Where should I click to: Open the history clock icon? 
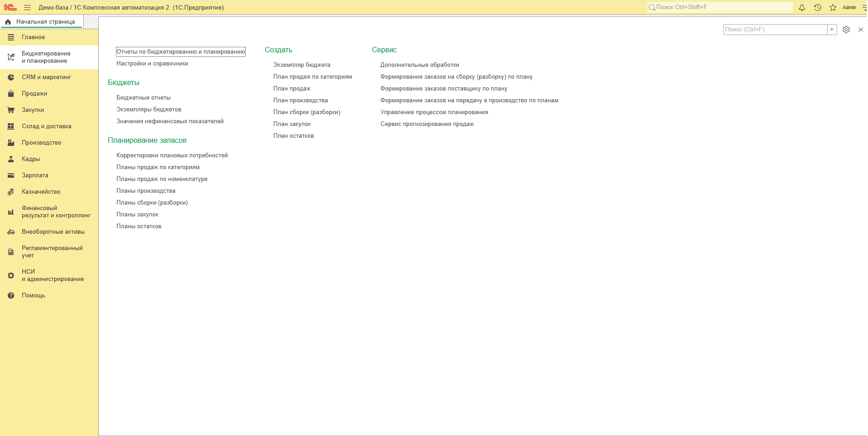pos(818,7)
